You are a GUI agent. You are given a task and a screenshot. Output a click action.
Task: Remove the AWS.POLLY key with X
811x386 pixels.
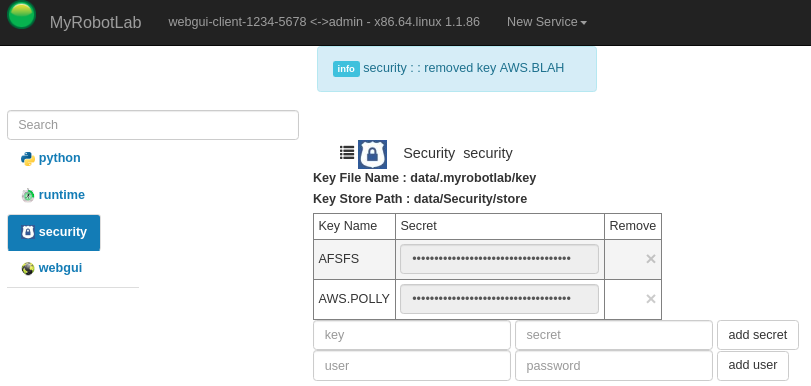(x=651, y=299)
